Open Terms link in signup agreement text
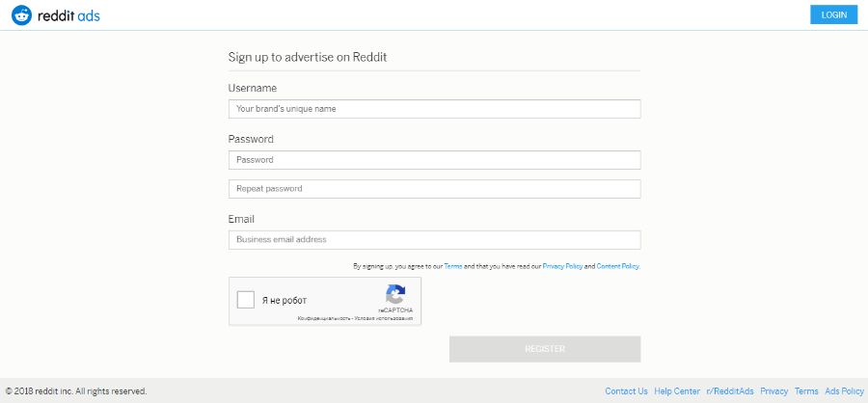The image size is (868, 403). [x=453, y=266]
